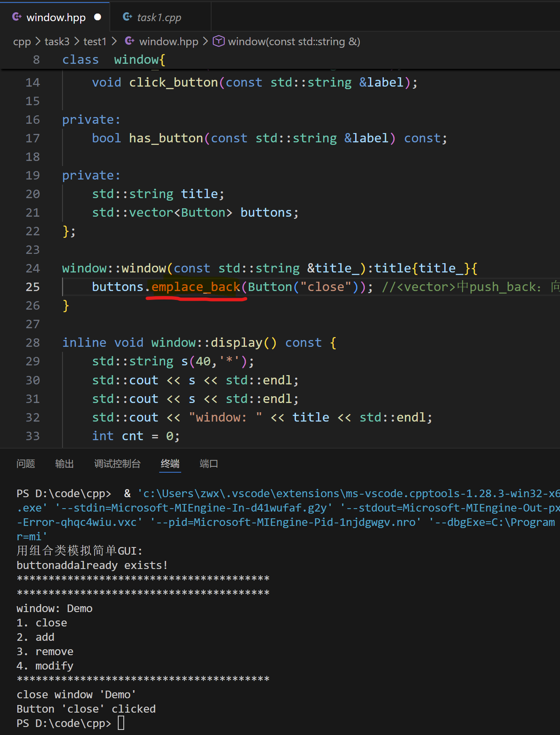
Task: Select window.hpp in the breadcrumb path
Action: (x=169, y=42)
